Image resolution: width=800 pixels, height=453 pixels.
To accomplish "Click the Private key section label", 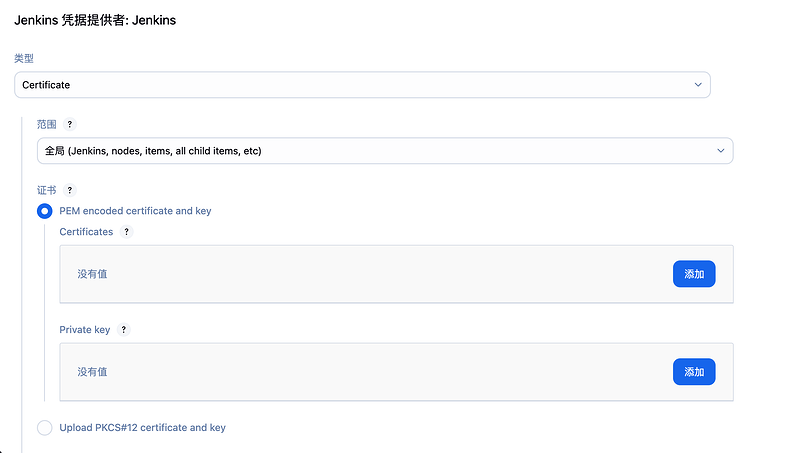I will point(85,330).
